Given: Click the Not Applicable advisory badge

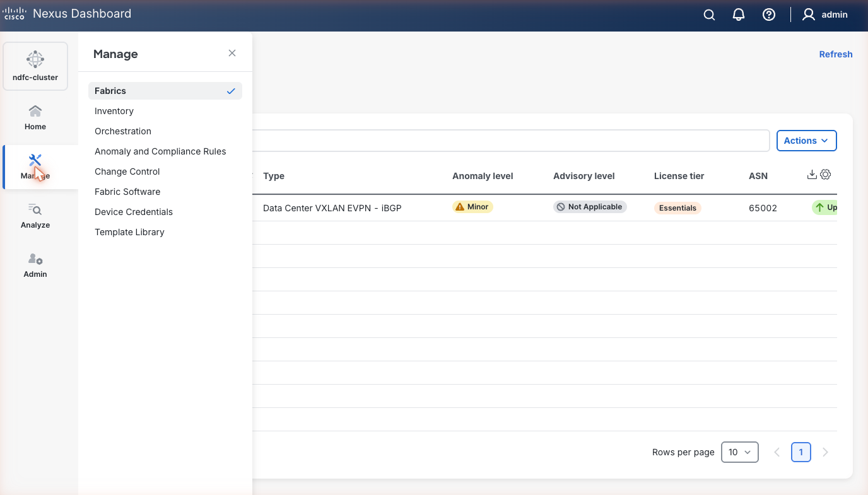Looking at the screenshot, I should [x=590, y=207].
